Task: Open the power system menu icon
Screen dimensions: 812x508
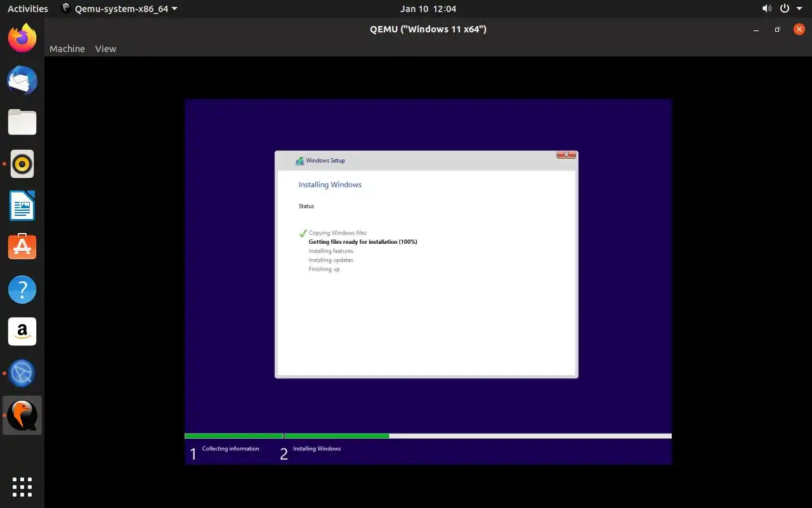Action: (x=785, y=9)
